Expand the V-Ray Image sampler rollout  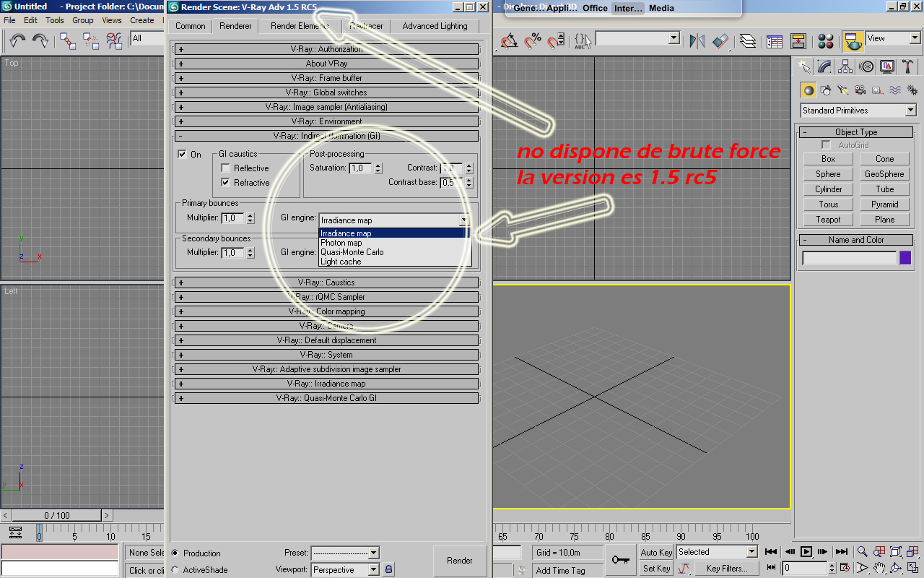326,107
